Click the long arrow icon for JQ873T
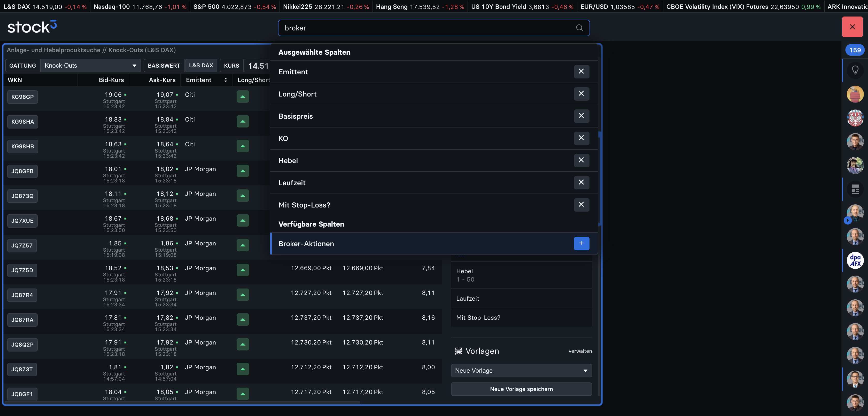 pyautogui.click(x=243, y=369)
